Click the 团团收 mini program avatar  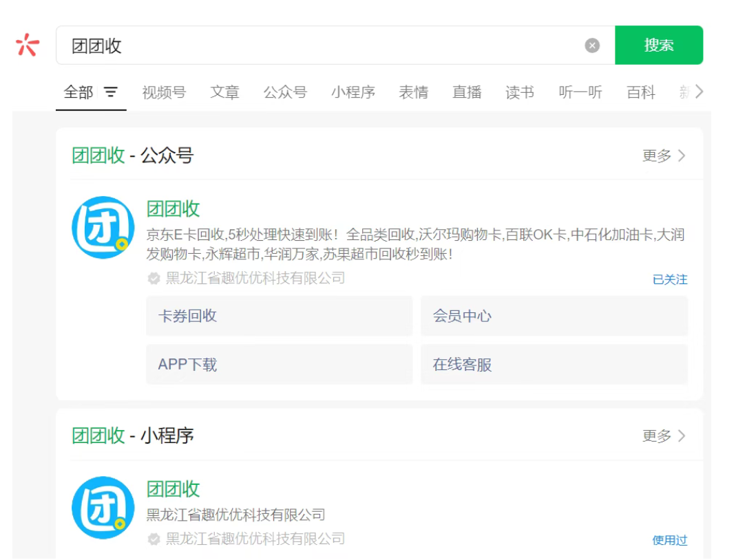click(x=103, y=508)
